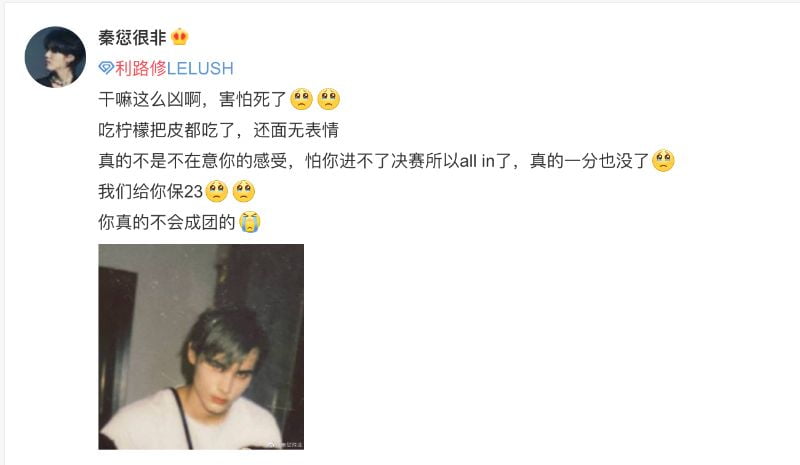The height and width of the screenshot is (465, 800).
Task: Click the words all in in post
Action: point(477,161)
